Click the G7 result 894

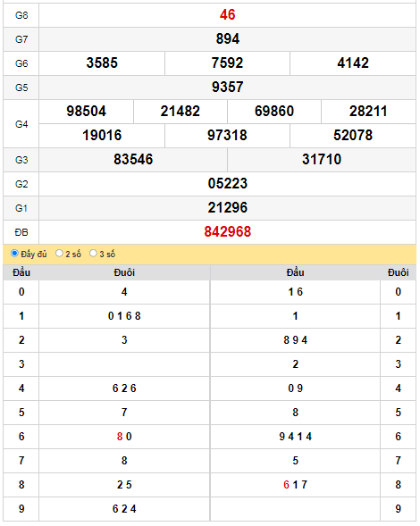(227, 39)
